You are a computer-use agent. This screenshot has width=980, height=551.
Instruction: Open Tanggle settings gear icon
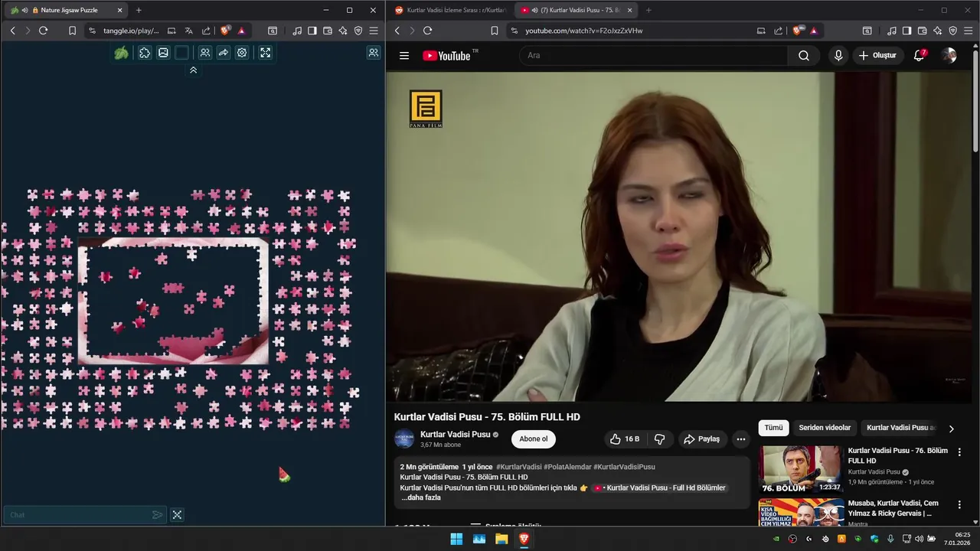[x=242, y=53]
